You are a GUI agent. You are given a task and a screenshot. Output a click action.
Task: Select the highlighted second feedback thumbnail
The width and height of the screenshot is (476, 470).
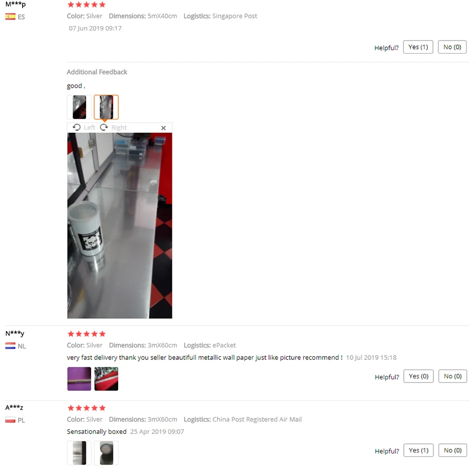(x=106, y=107)
